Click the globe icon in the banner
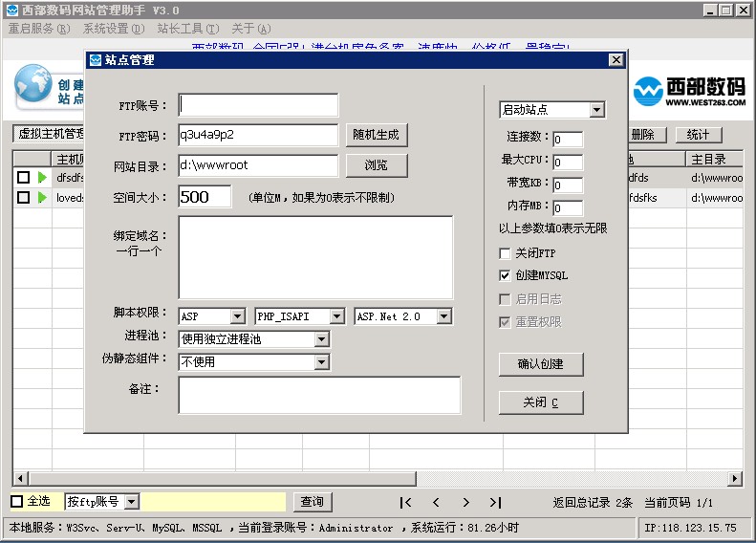 pos(33,83)
